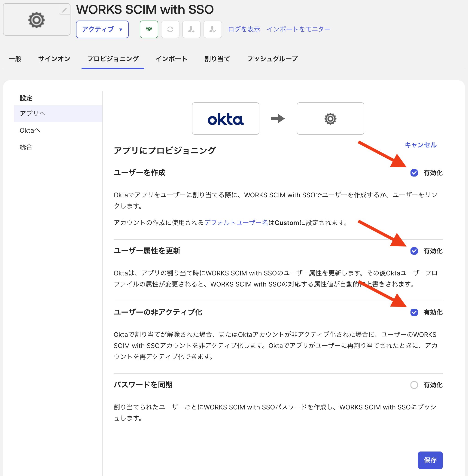This screenshot has height=476, width=468.
Task: Open the 割り当て tab
Action: click(x=217, y=59)
